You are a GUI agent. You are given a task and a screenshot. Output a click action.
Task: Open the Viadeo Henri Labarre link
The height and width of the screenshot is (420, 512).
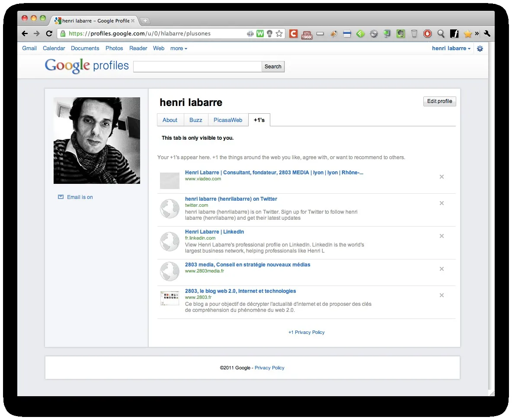(274, 173)
